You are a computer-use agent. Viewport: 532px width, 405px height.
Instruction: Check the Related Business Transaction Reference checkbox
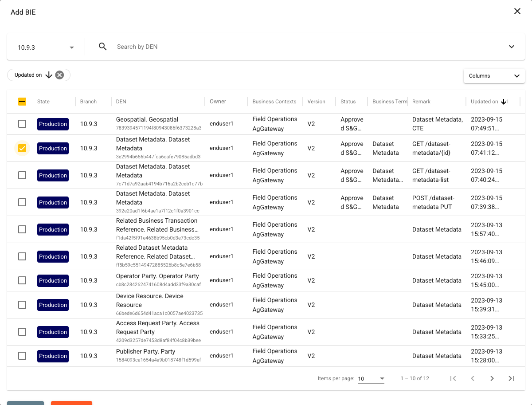point(22,229)
